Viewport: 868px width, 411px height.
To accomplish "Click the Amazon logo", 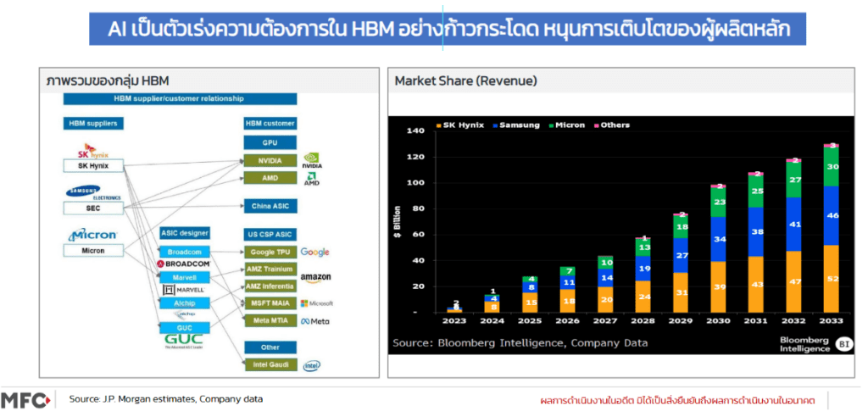I will pos(315,278).
